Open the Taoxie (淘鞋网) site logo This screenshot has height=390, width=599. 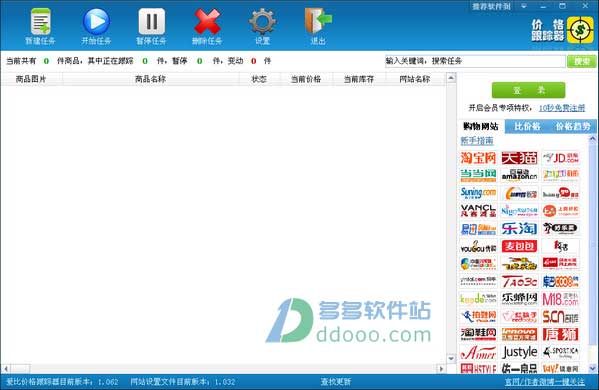[x=478, y=334]
